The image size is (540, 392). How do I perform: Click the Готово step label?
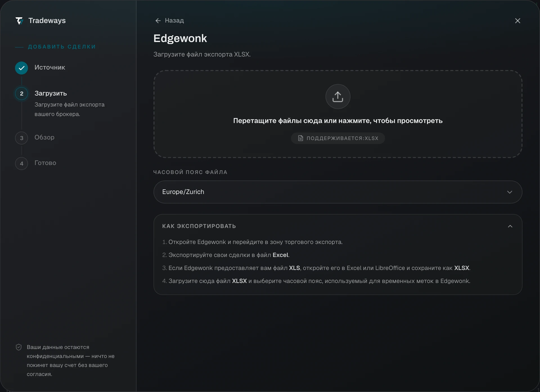[x=45, y=163]
